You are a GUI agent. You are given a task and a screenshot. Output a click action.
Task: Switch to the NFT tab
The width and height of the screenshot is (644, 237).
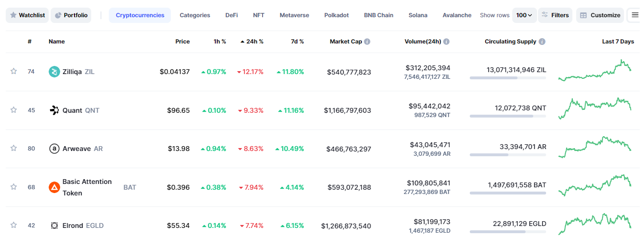coord(259,15)
